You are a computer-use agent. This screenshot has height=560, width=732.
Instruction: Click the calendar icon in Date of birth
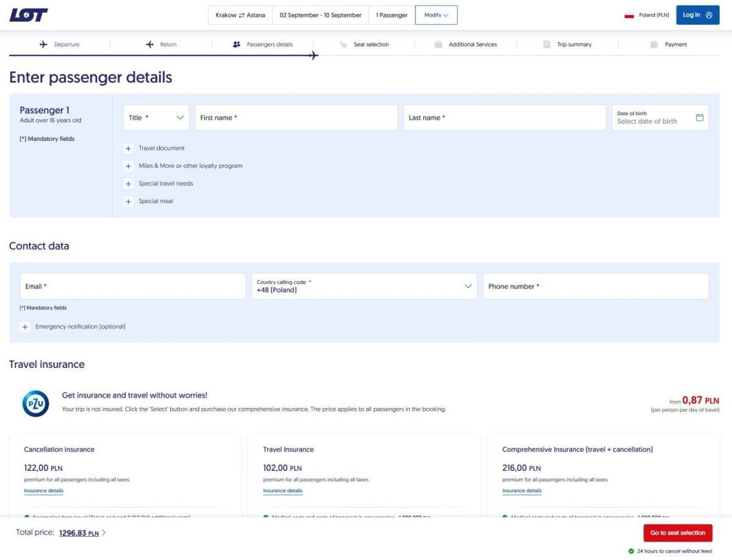(699, 118)
